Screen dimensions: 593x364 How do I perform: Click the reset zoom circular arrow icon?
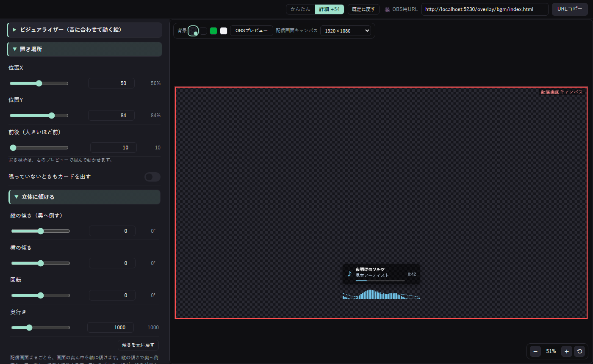click(579, 351)
